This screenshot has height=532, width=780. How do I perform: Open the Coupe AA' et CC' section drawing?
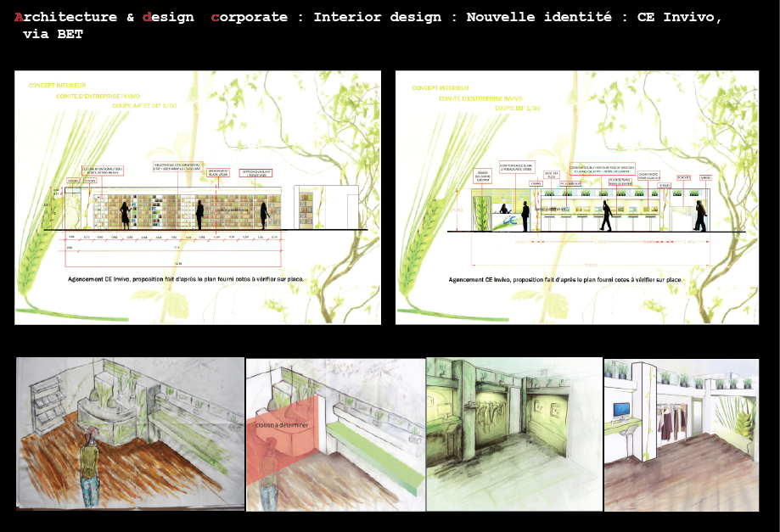(198, 197)
